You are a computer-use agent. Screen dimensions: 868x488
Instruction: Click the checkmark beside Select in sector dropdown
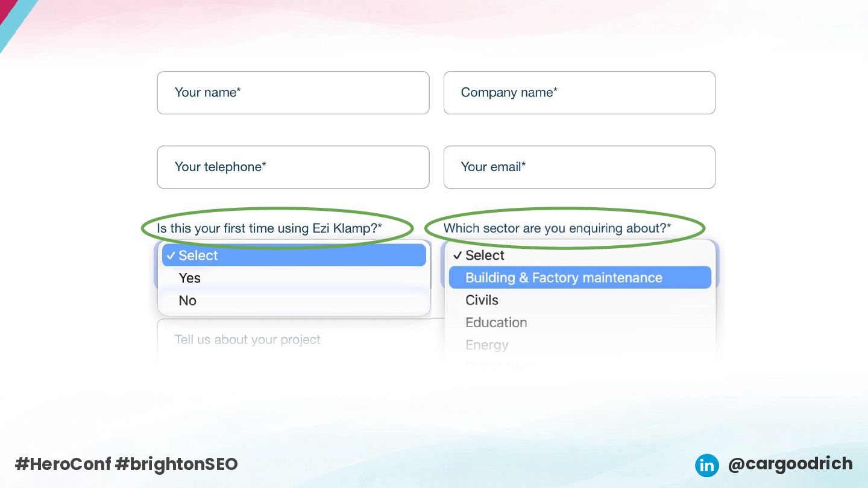click(x=458, y=255)
